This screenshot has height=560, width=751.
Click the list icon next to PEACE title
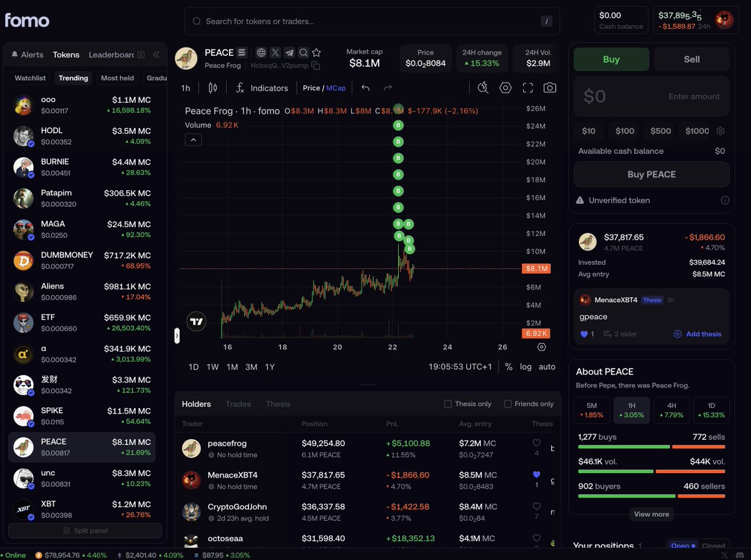click(242, 53)
